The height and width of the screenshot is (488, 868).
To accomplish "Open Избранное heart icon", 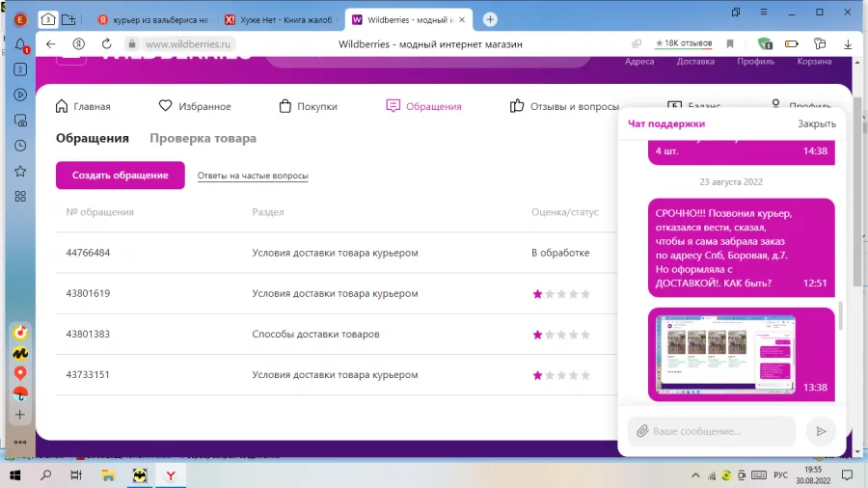I will [x=165, y=105].
